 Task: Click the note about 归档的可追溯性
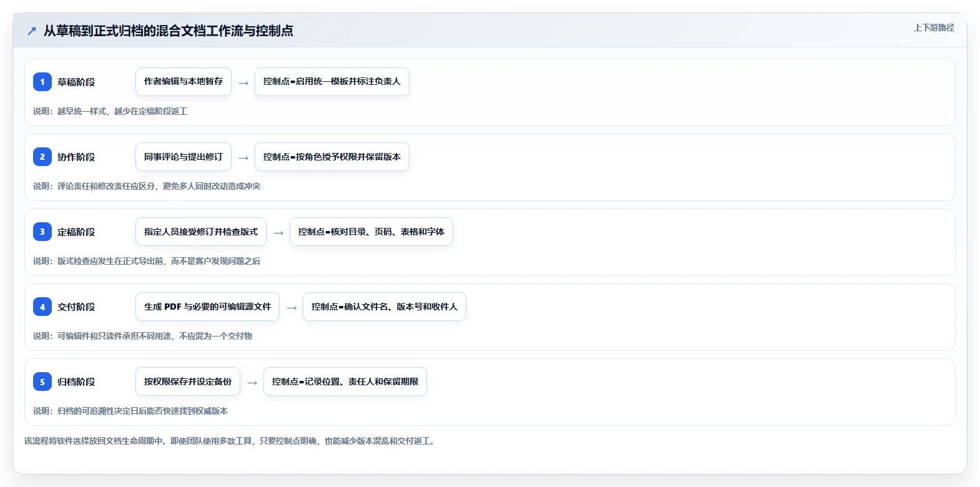coord(130,411)
